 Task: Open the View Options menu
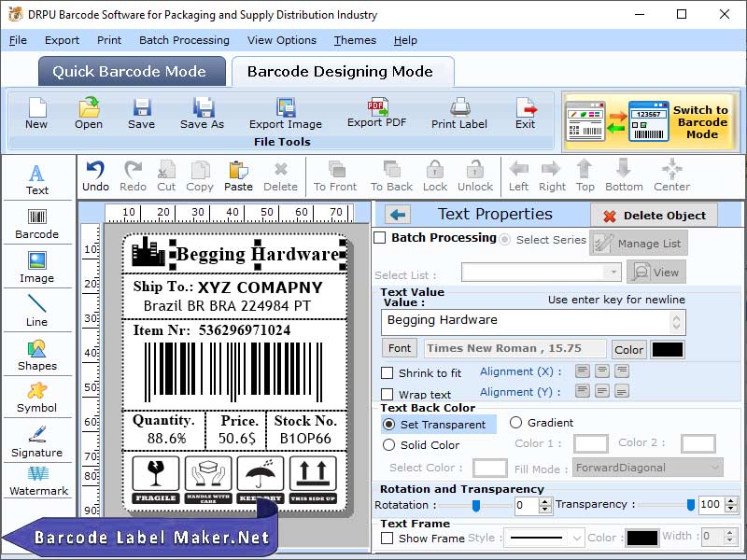285,40
